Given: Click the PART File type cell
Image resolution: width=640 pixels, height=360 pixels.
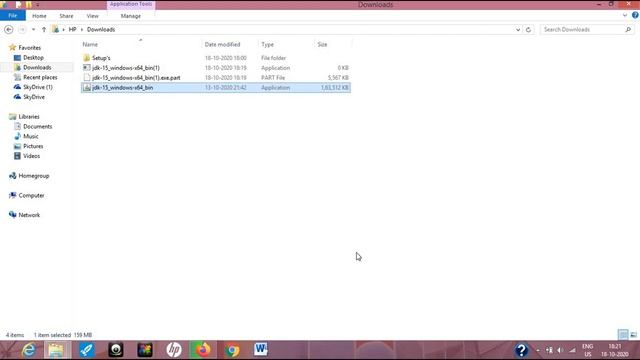Looking at the screenshot, I should [273, 78].
